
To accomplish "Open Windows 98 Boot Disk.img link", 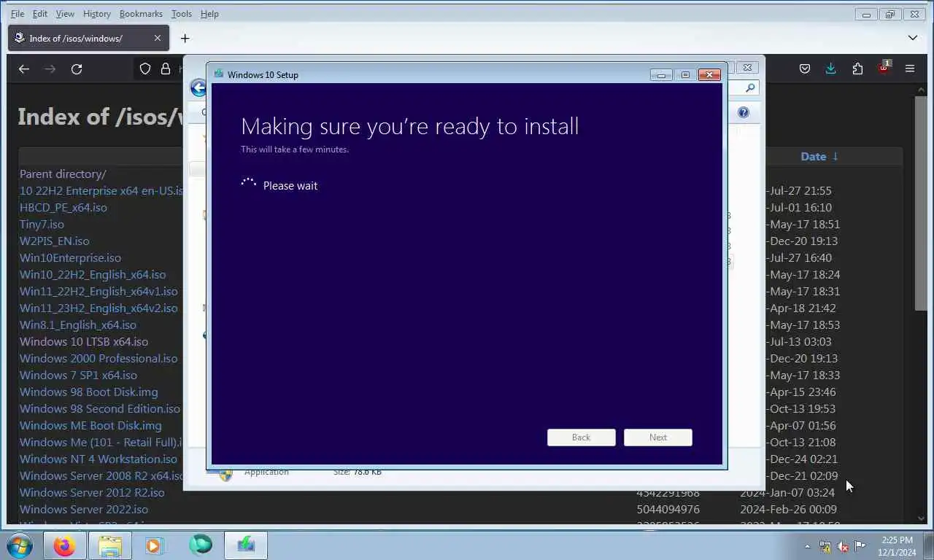I will pyautogui.click(x=88, y=392).
